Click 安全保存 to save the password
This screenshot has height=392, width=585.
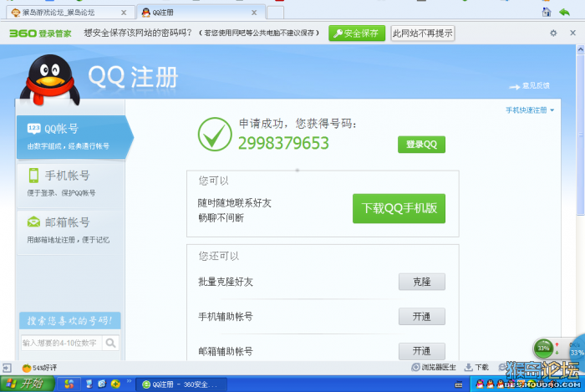(357, 33)
